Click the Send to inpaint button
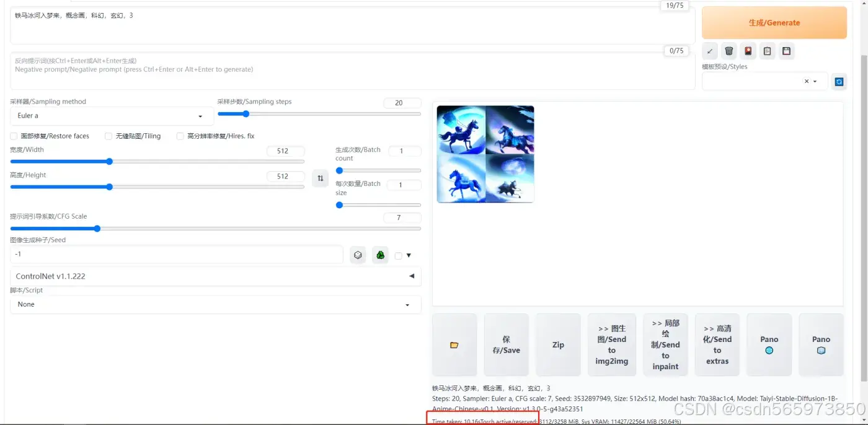Viewport: 868px width, 425px height. point(666,345)
